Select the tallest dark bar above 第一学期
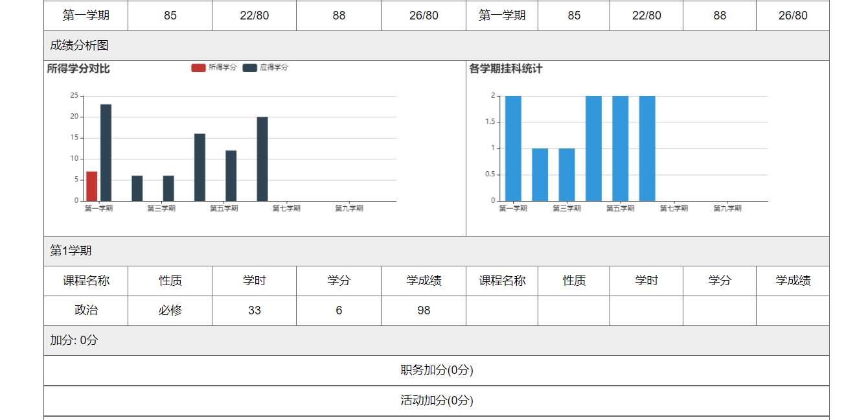 pyautogui.click(x=106, y=152)
